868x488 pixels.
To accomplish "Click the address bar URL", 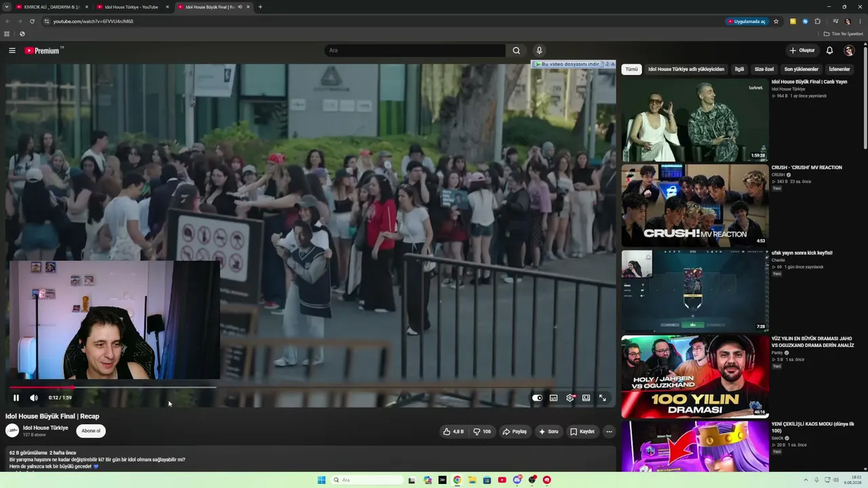I will coord(94,21).
